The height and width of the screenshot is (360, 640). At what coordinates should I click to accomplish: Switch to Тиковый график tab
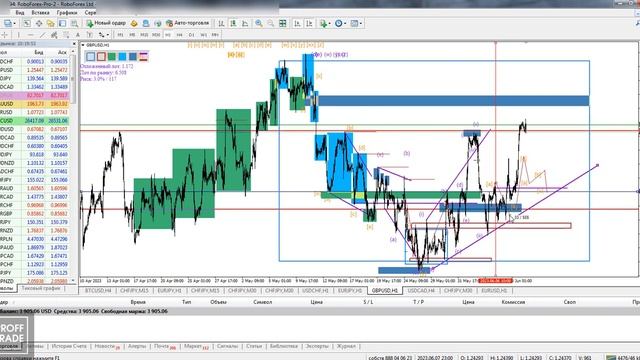coord(41,289)
